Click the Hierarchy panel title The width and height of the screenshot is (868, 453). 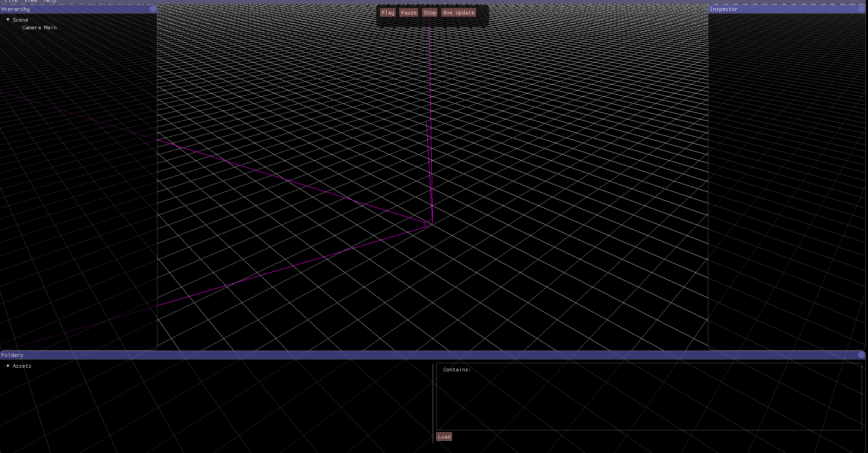[16, 9]
